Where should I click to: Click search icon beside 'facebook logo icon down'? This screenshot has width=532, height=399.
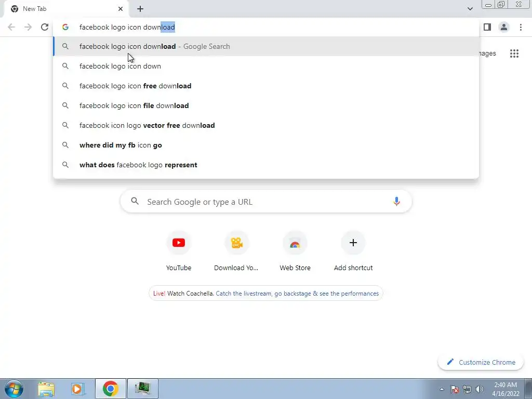click(65, 66)
